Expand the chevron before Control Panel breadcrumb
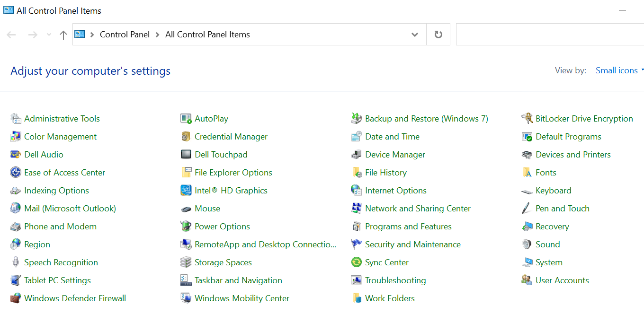This screenshot has height=314, width=644. [x=92, y=35]
